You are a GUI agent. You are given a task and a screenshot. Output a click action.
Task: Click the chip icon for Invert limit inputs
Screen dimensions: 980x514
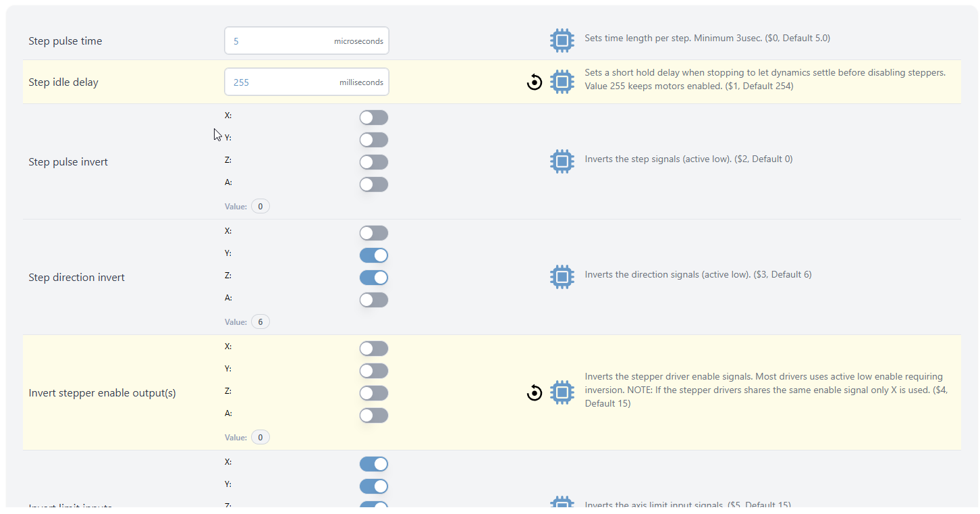pyautogui.click(x=562, y=503)
